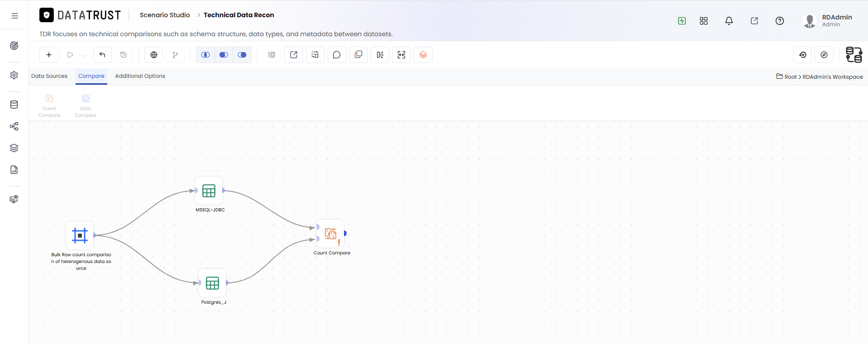
Task: Click the help question mark icon
Action: [x=780, y=21]
